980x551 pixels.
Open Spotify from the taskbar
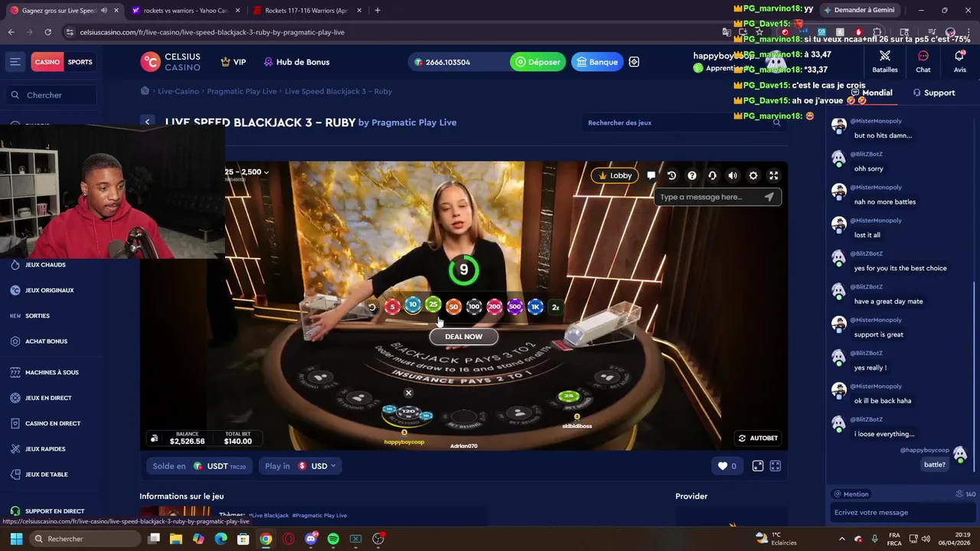333,539
